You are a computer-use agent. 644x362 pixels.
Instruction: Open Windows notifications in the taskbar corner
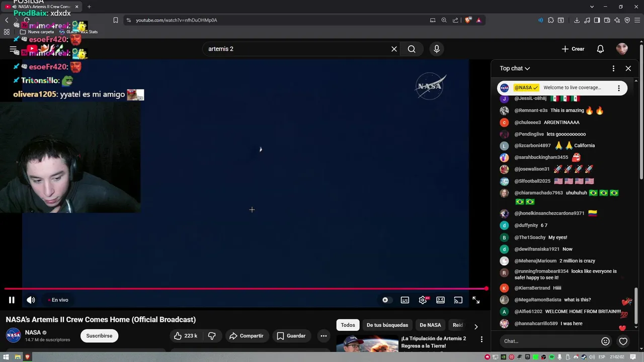click(x=633, y=357)
